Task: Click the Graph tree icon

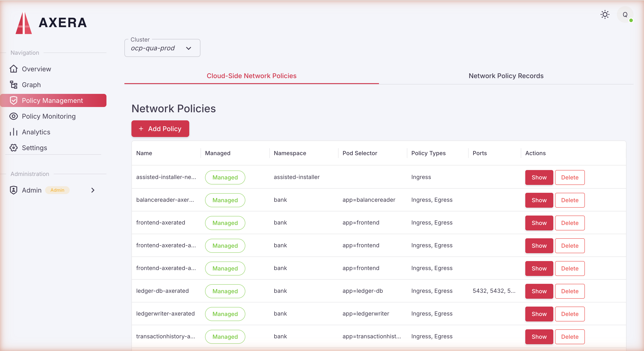Action: coord(14,85)
